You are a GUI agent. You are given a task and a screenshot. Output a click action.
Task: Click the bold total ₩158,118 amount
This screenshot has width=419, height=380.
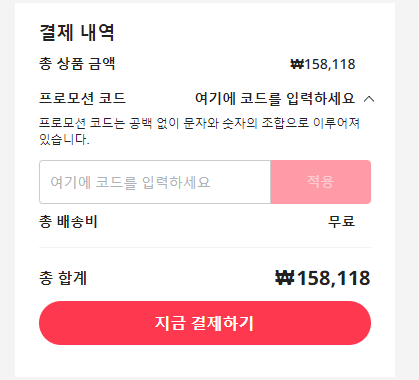tap(323, 278)
